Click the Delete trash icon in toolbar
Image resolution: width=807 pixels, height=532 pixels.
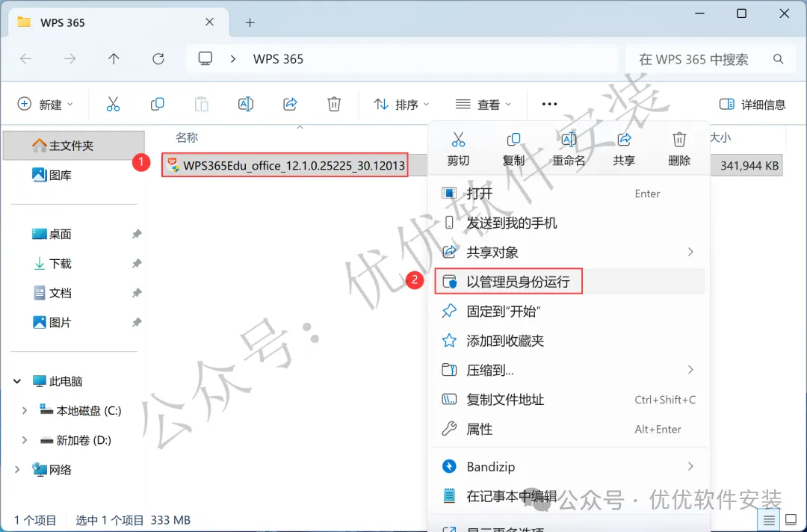click(x=334, y=105)
